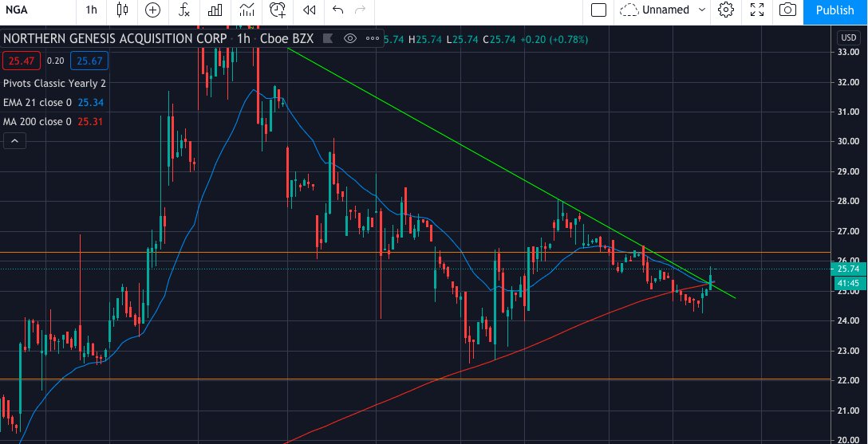This screenshot has width=868, height=444.
Task: Take a chart snapshot with camera icon
Action: (x=787, y=10)
